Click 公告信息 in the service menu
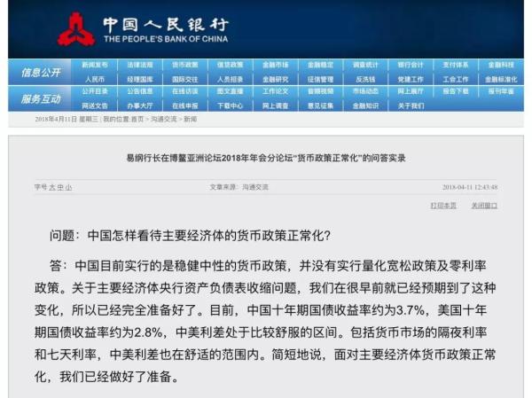 (140, 91)
